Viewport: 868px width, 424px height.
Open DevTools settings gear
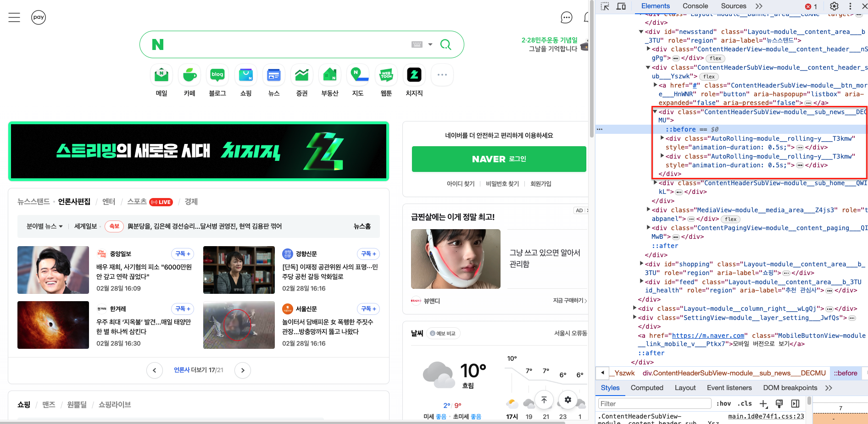834,6
